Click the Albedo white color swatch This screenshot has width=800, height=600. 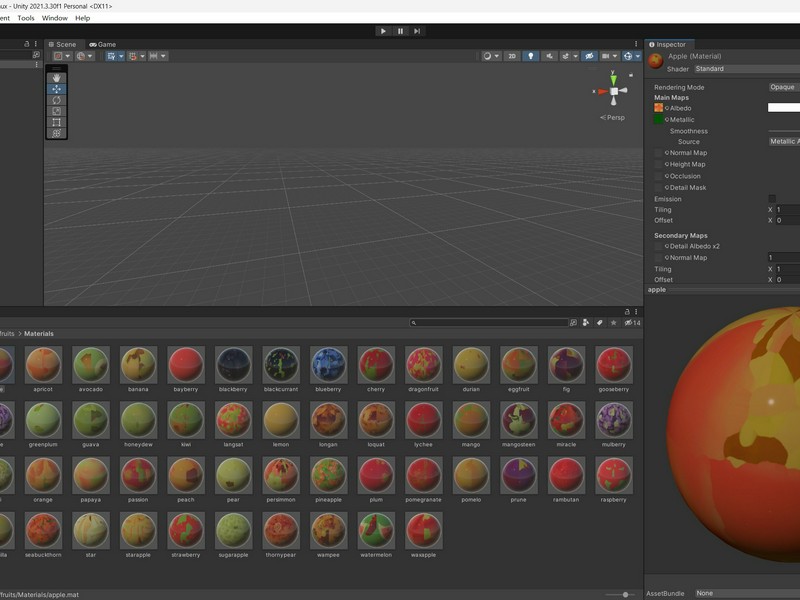tap(784, 108)
